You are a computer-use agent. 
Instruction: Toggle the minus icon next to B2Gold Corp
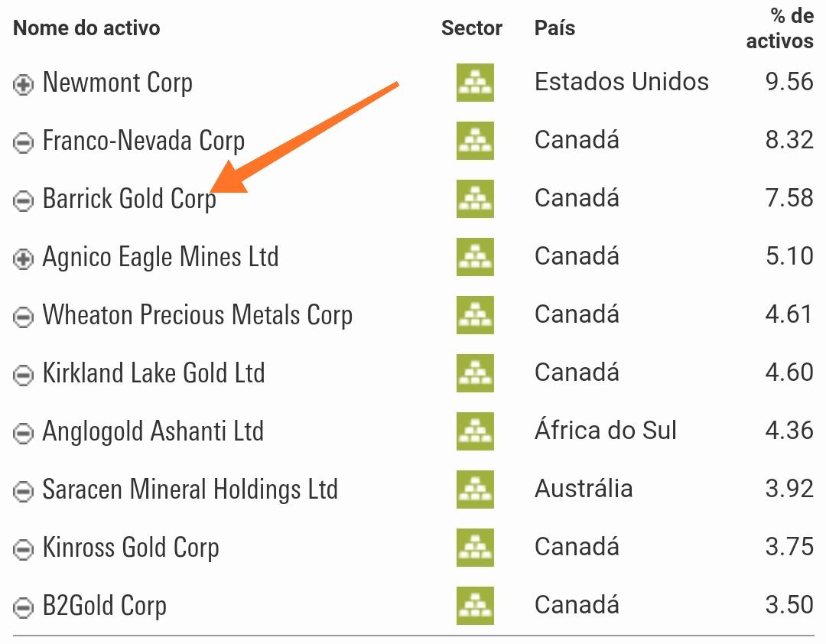click(24, 608)
